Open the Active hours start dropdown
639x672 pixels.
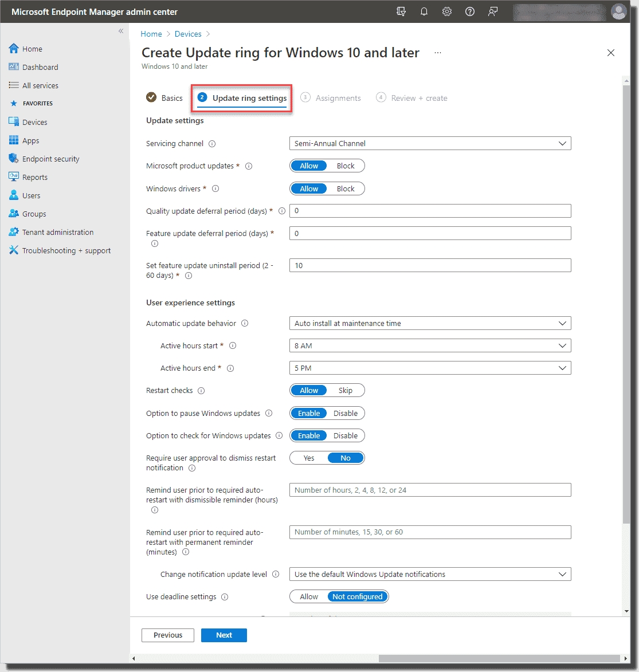point(430,345)
